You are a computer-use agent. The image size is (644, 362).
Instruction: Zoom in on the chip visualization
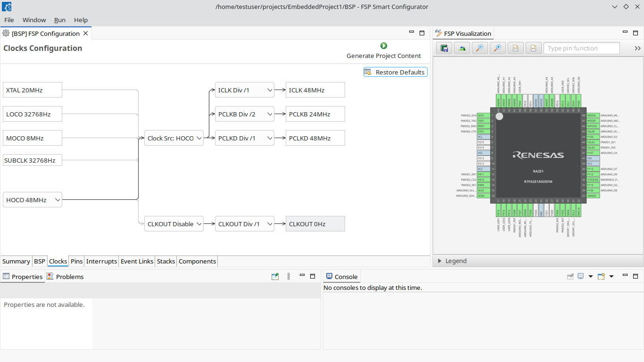click(497, 48)
